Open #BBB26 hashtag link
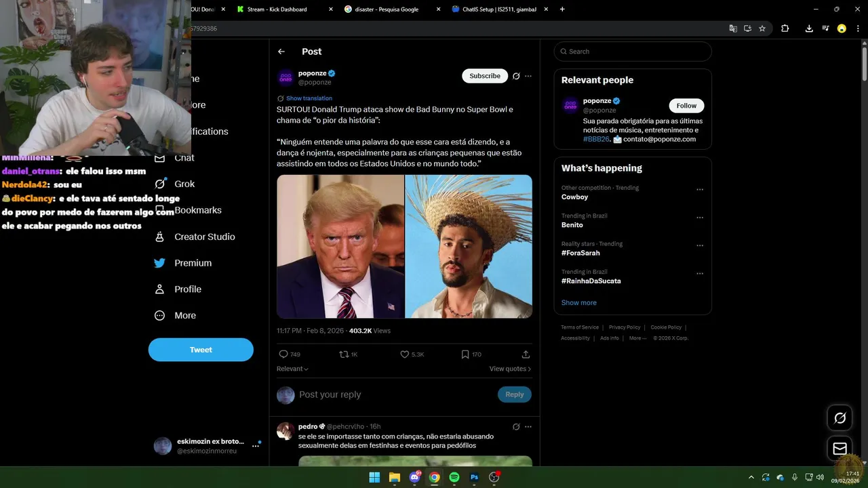Screen dimensions: 868x488 point(596,139)
